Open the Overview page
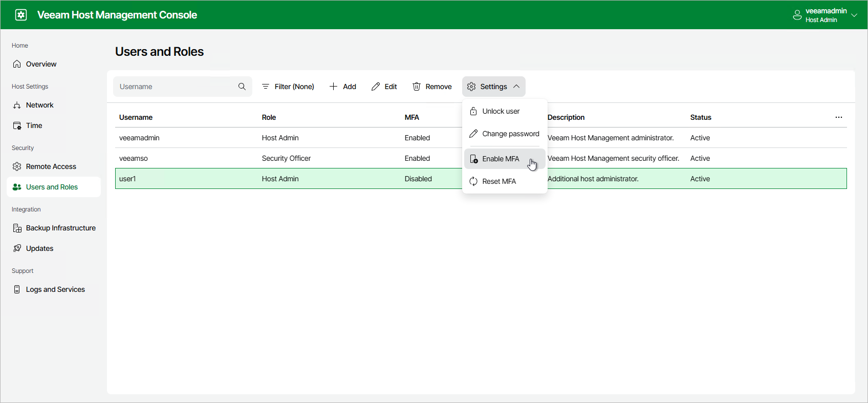This screenshot has width=868, height=403. 54,64
